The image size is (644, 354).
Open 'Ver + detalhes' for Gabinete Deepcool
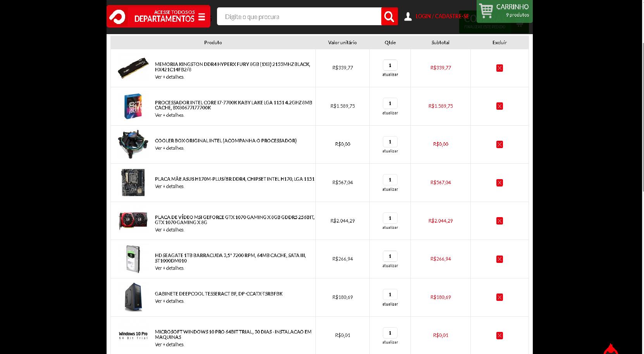(169, 301)
